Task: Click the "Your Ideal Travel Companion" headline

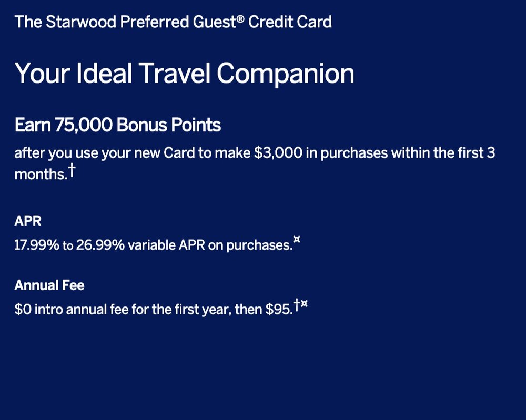Action: point(184,74)
